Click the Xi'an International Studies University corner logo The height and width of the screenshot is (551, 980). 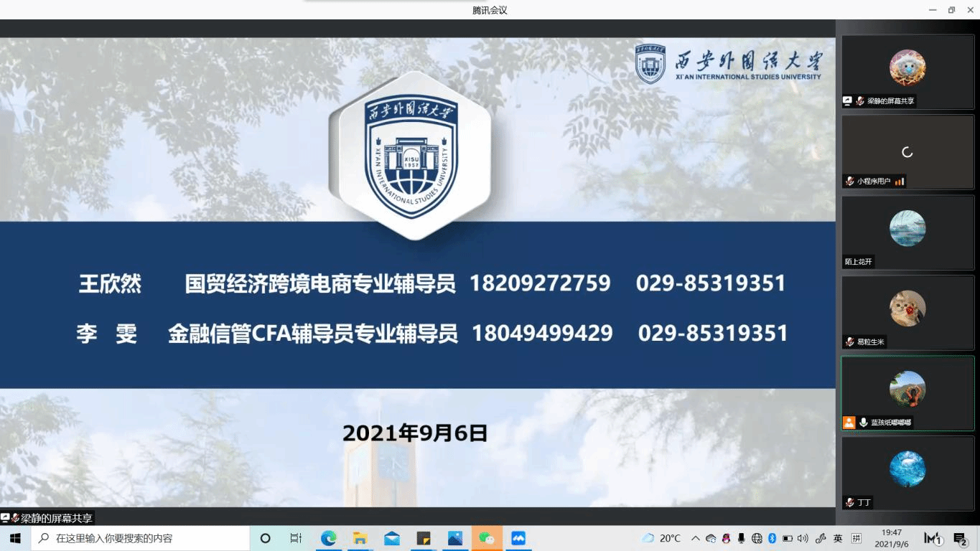pos(729,64)
